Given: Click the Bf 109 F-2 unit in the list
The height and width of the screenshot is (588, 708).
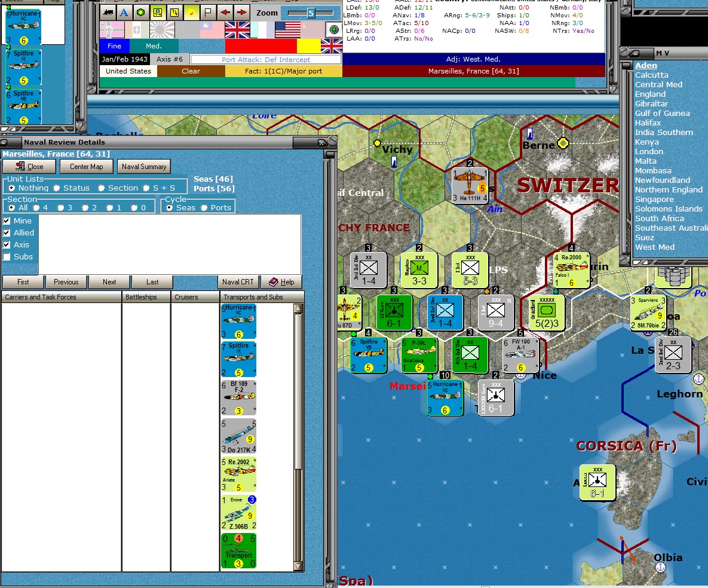Looking at the screenshot, I should coord(238,398).
